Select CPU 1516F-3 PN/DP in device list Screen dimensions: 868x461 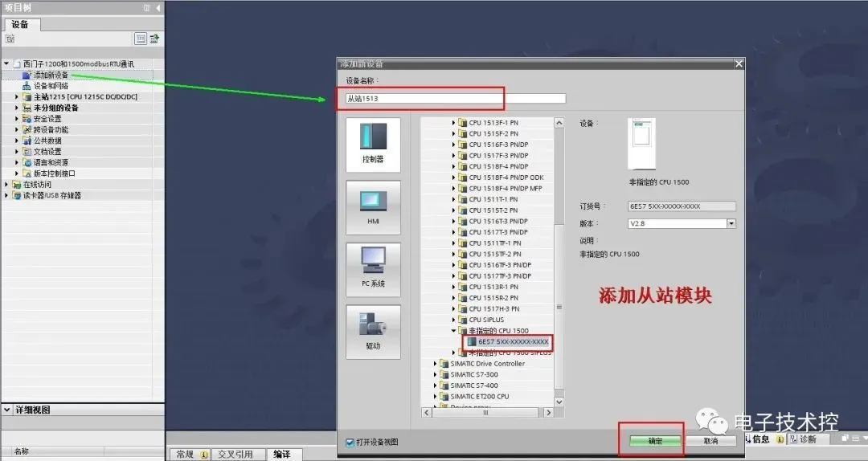click(x=498, y=145)
